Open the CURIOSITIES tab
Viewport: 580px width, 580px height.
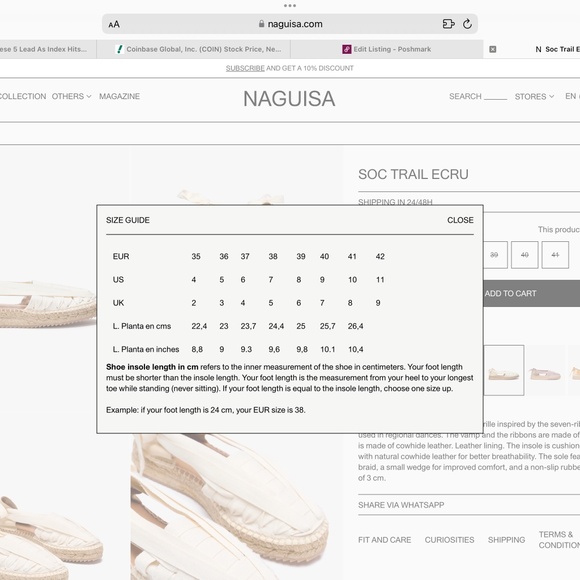[449, 540]
